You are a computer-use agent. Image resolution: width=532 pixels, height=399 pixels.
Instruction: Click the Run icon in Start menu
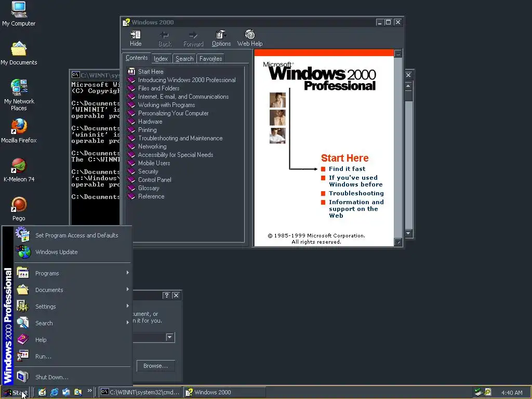[x=23, y=356]
